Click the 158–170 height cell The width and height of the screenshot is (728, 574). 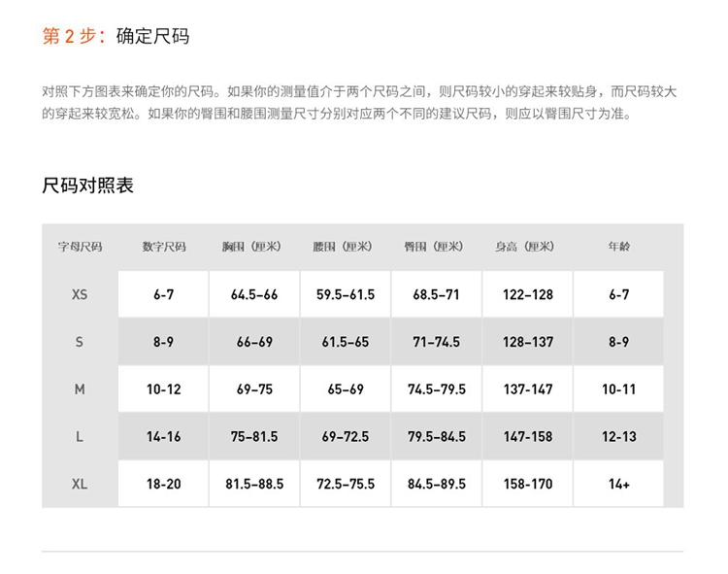[x=527, y=484]
